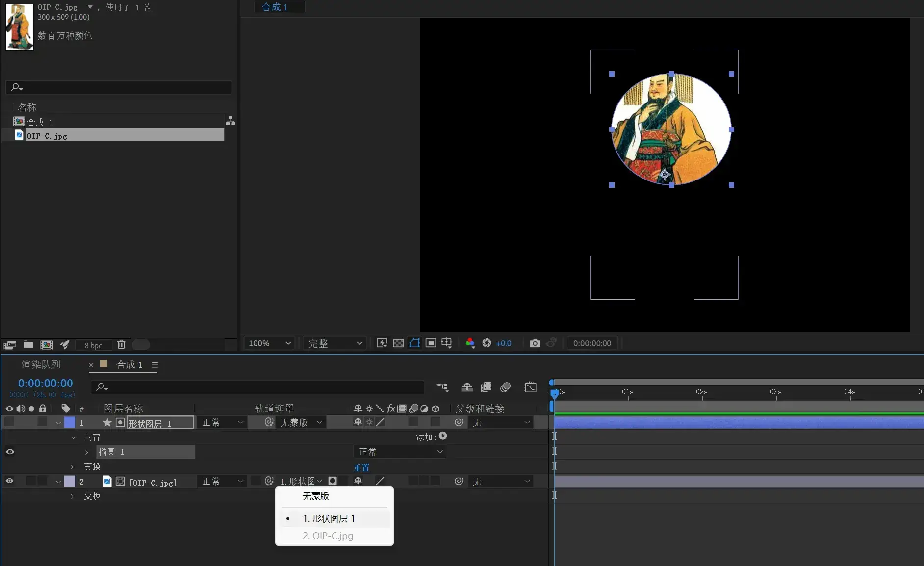Open blend mode dropdown for 形状图层 1
The width and height of the screenshot is (924, 566).
coord(222,422)
